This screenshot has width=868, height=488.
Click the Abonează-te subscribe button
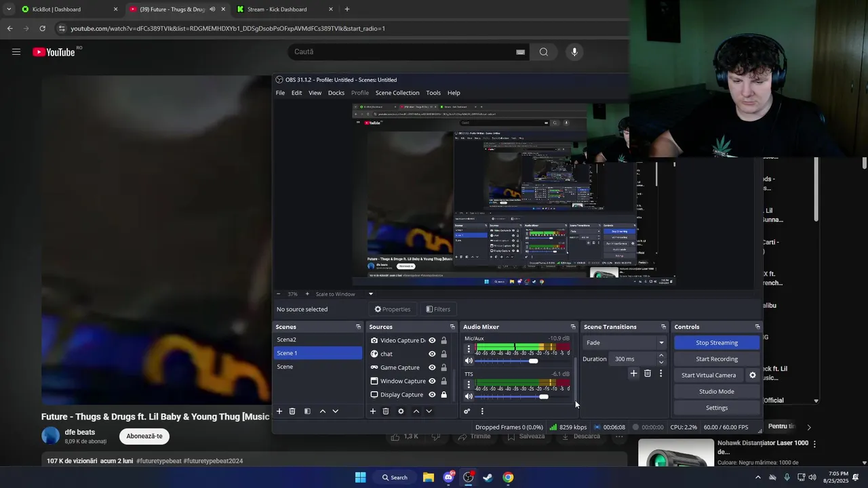[144, 436]
